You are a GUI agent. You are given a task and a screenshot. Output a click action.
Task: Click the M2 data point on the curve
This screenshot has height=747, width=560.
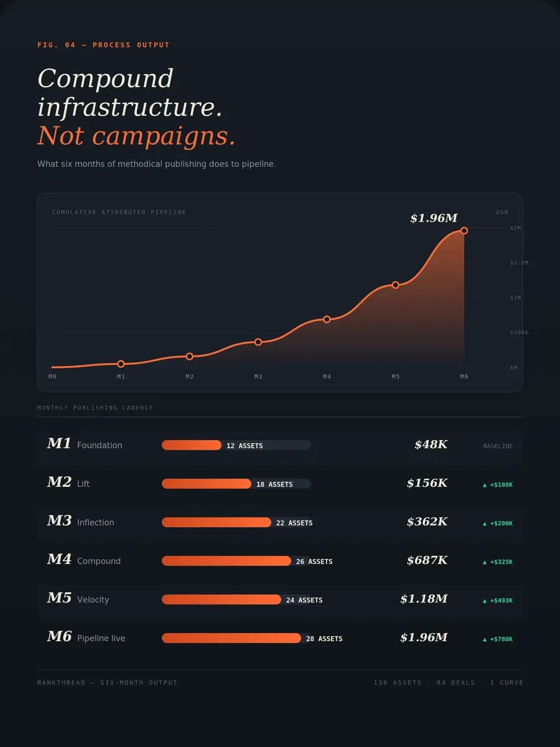click(x=190, y=357)
